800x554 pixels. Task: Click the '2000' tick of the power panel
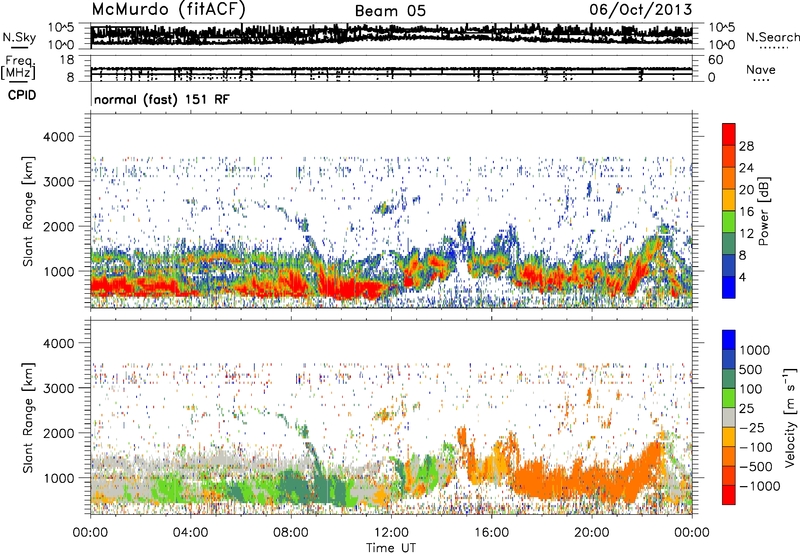[x=59, y=226]
